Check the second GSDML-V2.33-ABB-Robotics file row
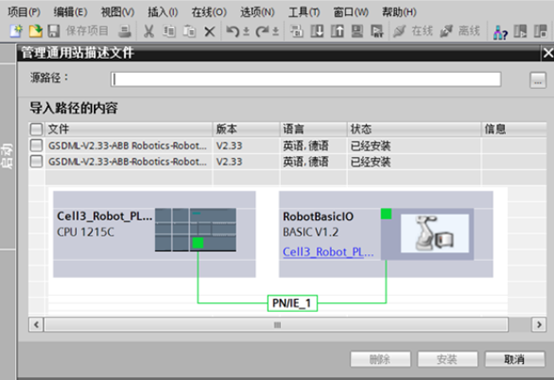The height and width of the screenshot is (380, 554). pyautogui.click(x=36, y=161)
